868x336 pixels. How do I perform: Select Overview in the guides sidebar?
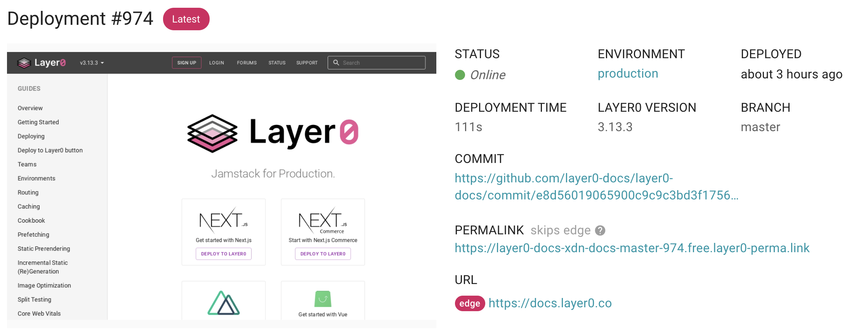[x=30, y=108]
